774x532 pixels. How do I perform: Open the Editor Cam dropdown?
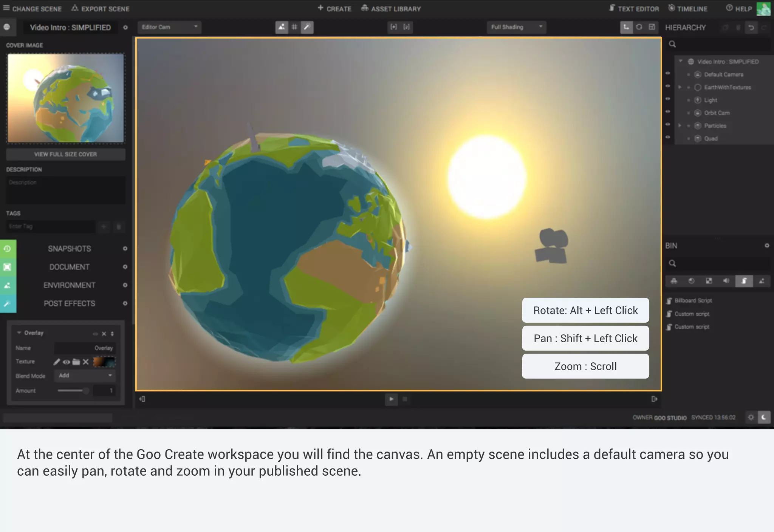[x=169, y=27]
